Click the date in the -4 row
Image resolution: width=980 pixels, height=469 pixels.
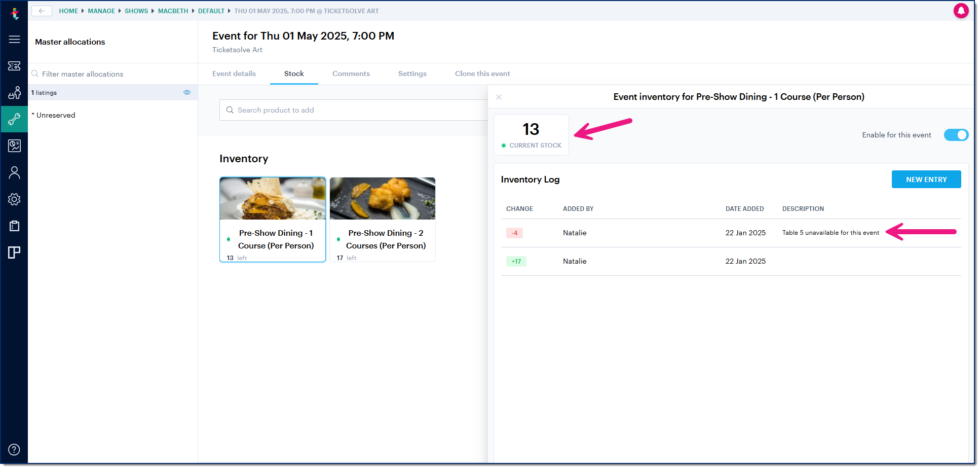tap(745, 233)
